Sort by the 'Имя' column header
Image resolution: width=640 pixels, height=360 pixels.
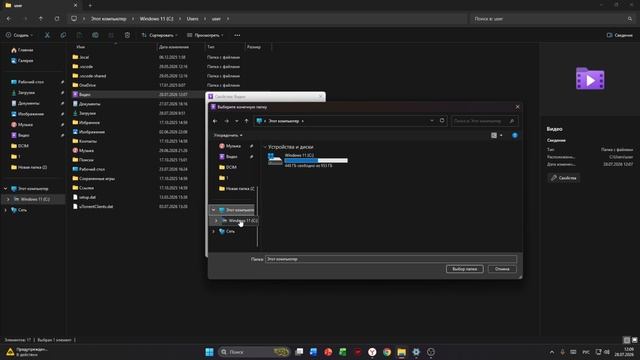click(x=81, y=47)
